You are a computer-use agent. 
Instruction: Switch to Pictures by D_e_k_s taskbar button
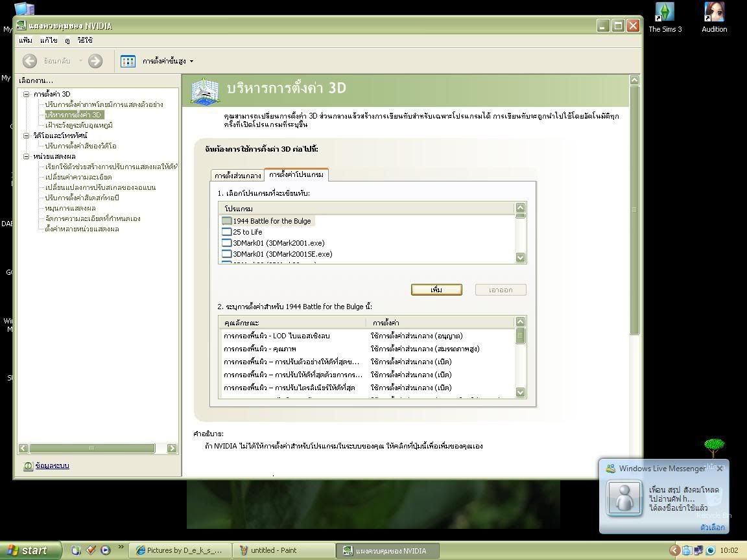click(x=181, y=550)
